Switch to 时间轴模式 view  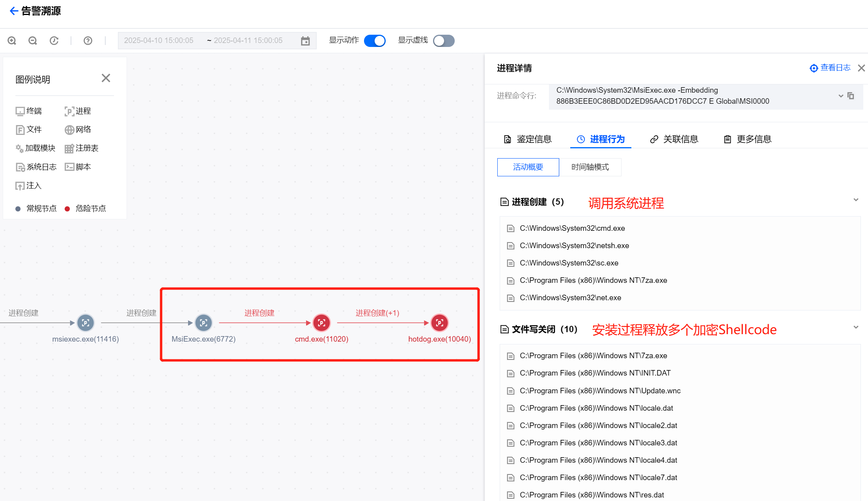(590, 167)
